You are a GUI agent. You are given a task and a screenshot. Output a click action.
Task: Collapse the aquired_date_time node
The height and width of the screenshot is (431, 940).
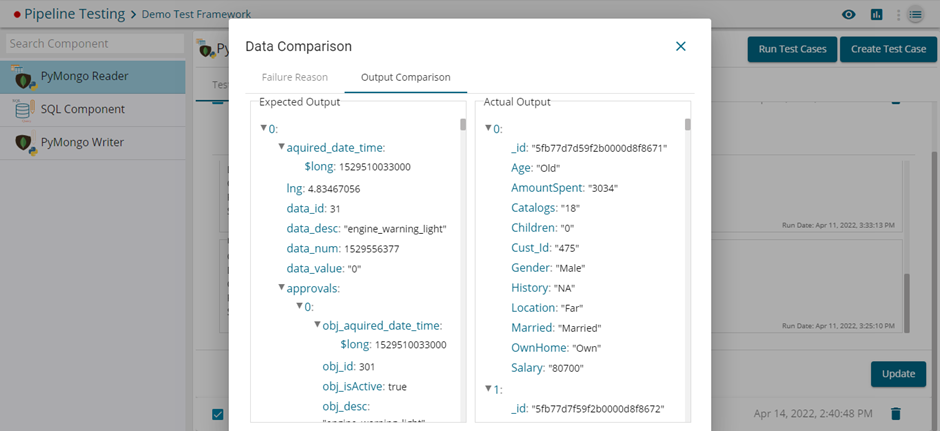pos(281,147)
